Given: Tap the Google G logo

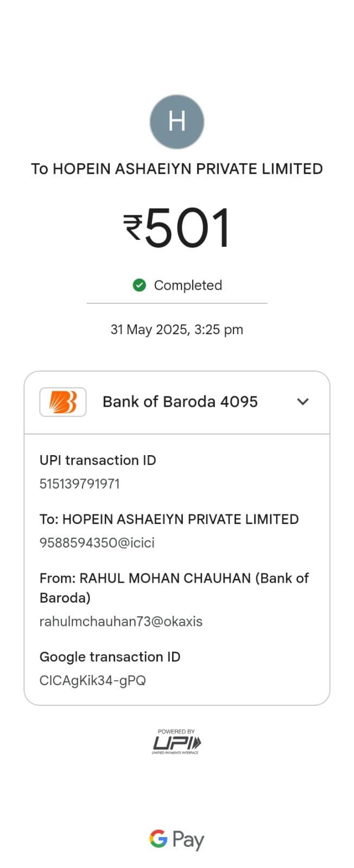Looking at the screenshot, I should pyautogui.click(x=159, y=839).
